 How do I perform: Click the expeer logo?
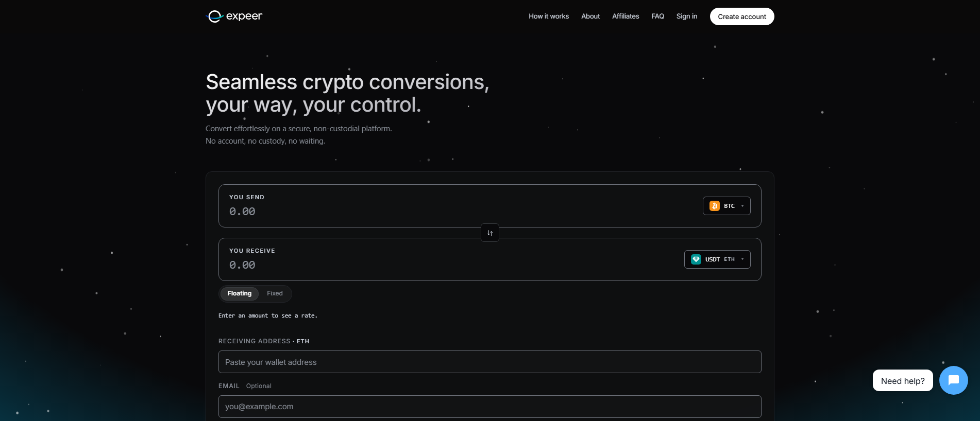pos(234,16)
